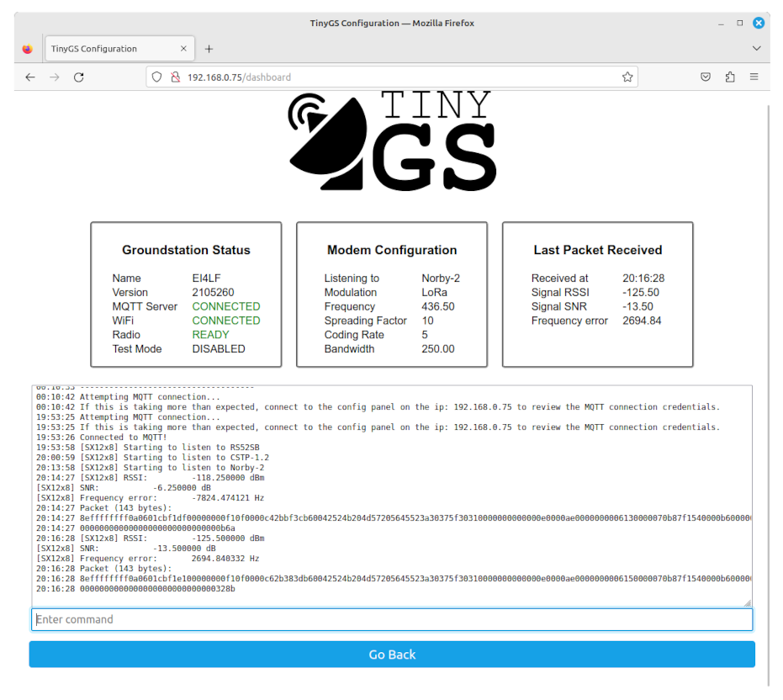Click the Modem Configuration heading
This screenshot has height=700, width=783.
[x=392, y=250]
